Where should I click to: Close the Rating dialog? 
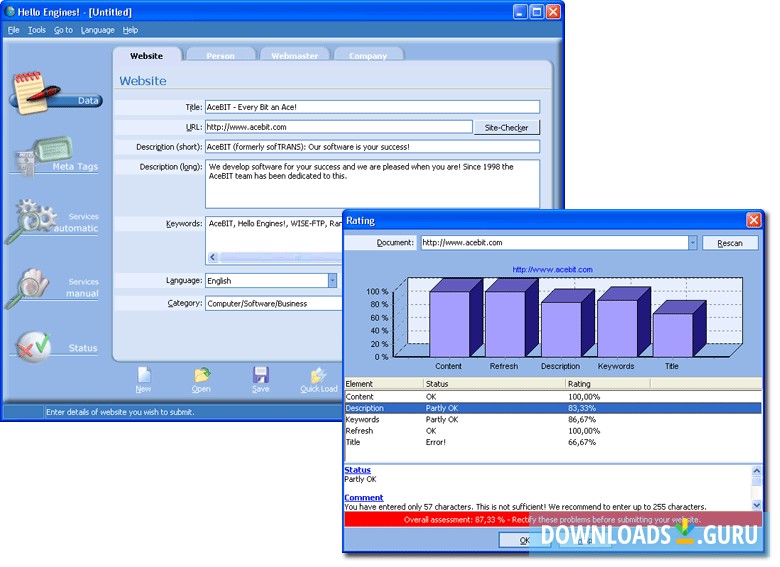coord(754,220)
